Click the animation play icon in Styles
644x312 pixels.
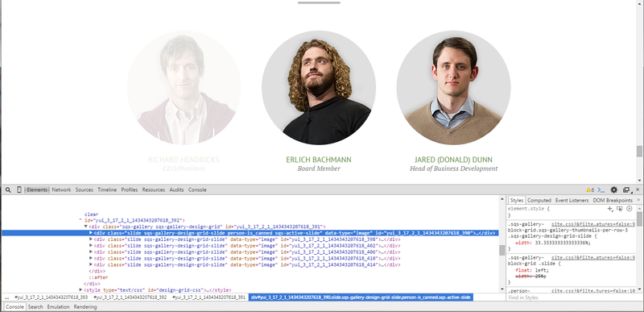[630, 209]
